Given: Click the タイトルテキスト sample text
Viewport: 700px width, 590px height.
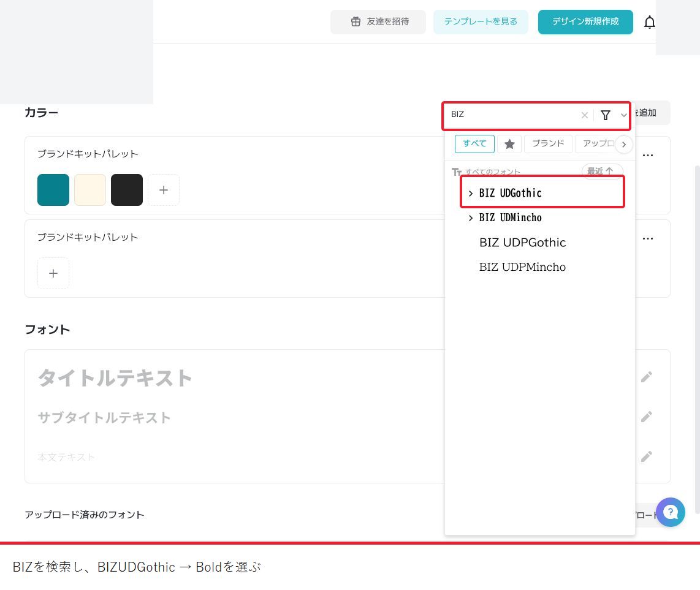Looking at the screenshot, I should 115,378.
